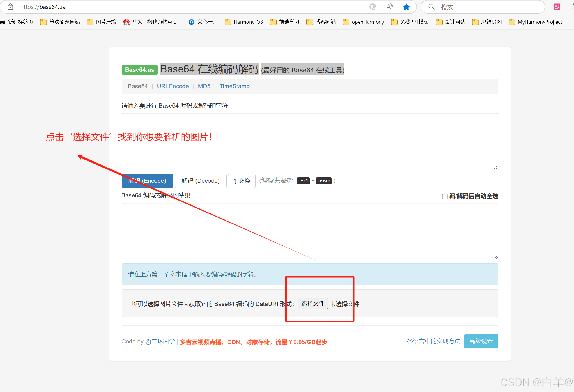The height and width of the screenshot is (392, 574).
Task: Click the refresh sync icon in address bar
Action: tap(373, 7)
